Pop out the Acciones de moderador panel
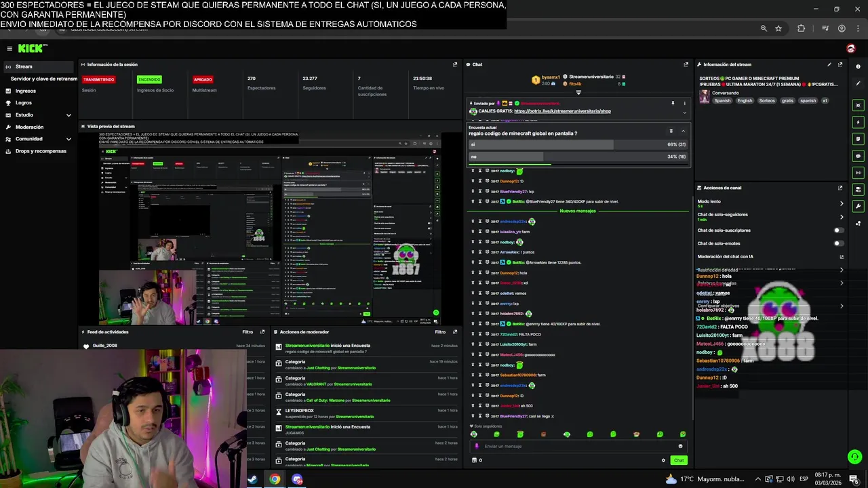This screenshot has width=868, height=488. [455, 332]
